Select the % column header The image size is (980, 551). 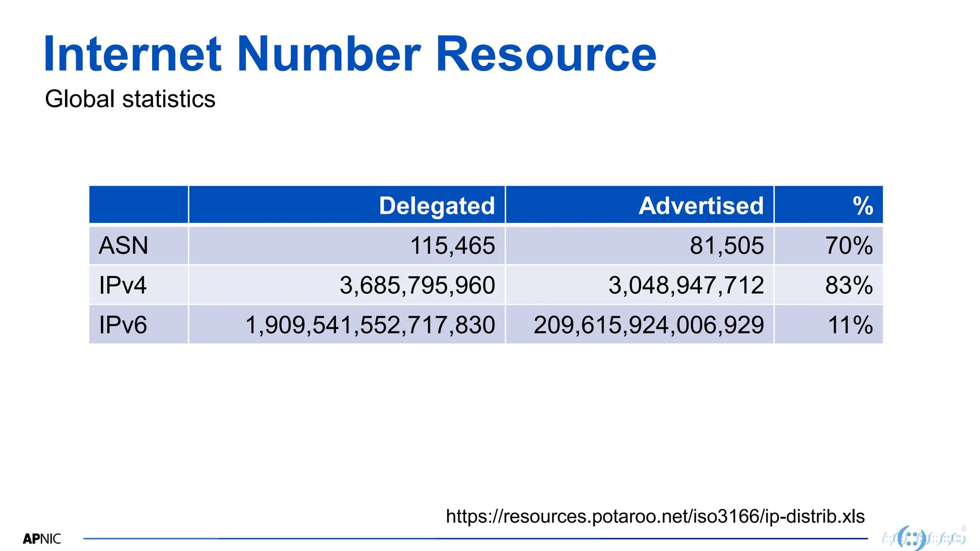(862, 206)
